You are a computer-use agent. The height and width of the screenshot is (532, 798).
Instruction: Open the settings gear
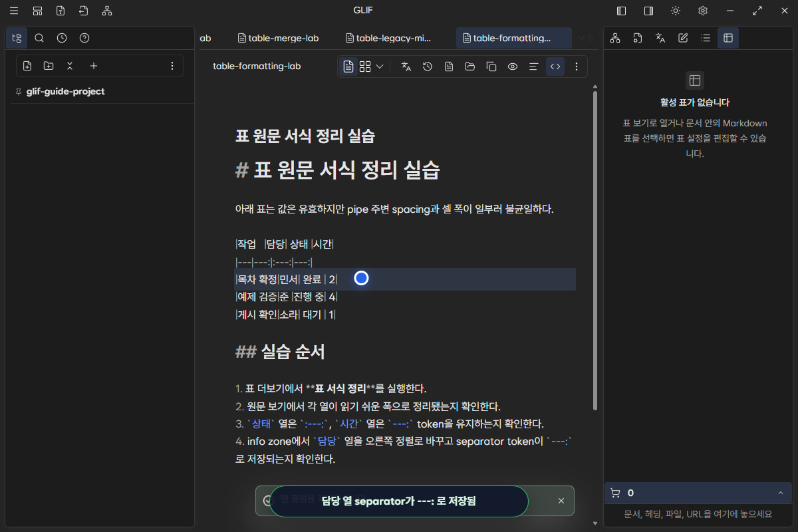click(x=702, y=11)
